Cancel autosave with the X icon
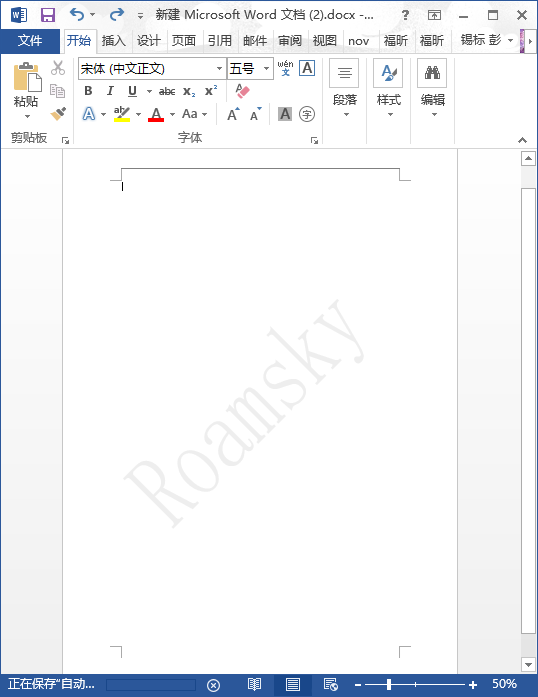The image size is (538, 697). coord(213,685)
